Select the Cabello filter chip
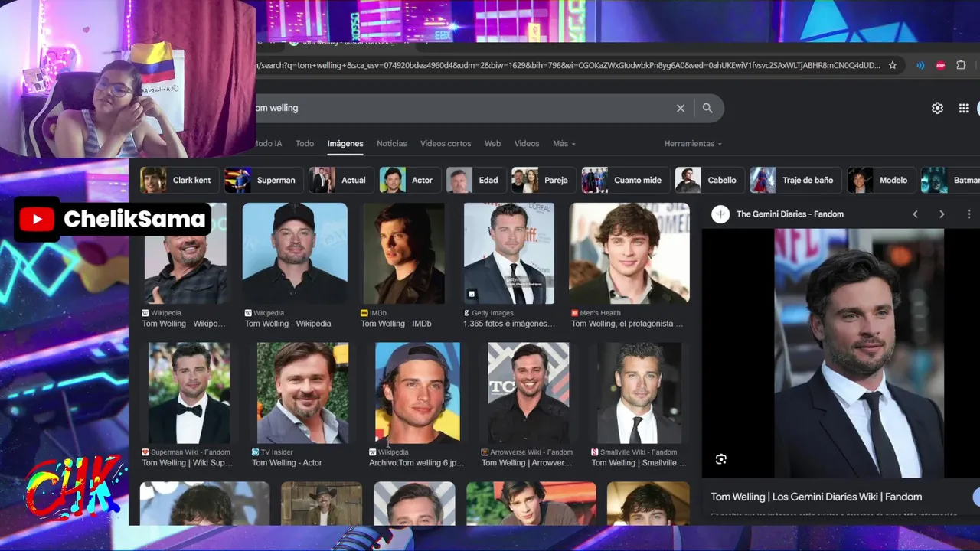Screen dimensions: 980x551 coord(709,181)
